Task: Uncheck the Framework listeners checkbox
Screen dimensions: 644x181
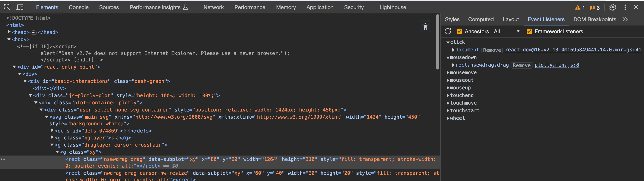Action: pos(529,32)
